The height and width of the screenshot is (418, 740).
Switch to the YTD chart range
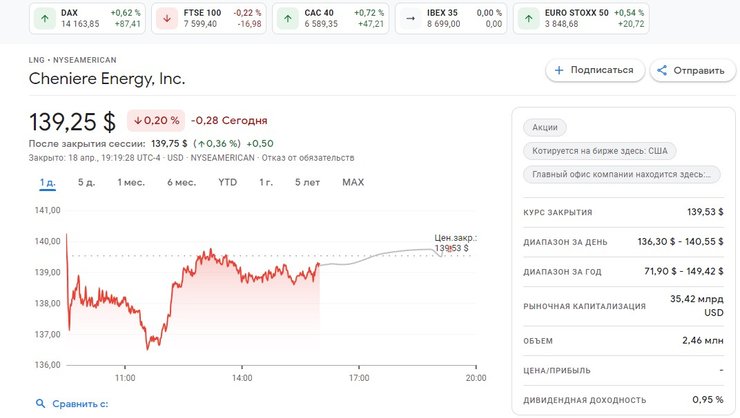[x=228, y=182]
